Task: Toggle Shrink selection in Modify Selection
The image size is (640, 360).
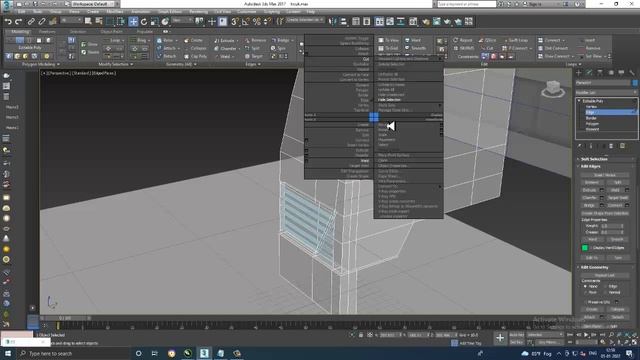Action: [90, 52]
